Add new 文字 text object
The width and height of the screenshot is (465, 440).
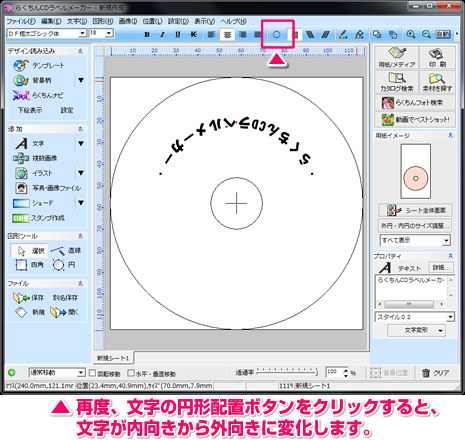tap(30, 144)
